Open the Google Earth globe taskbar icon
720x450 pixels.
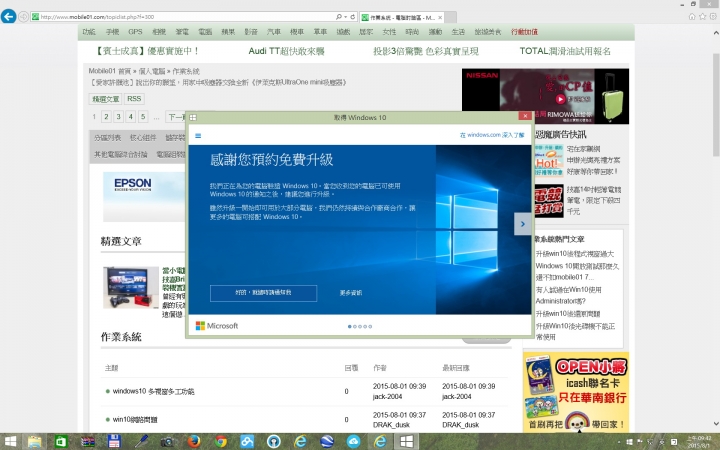tap(327, 442)
